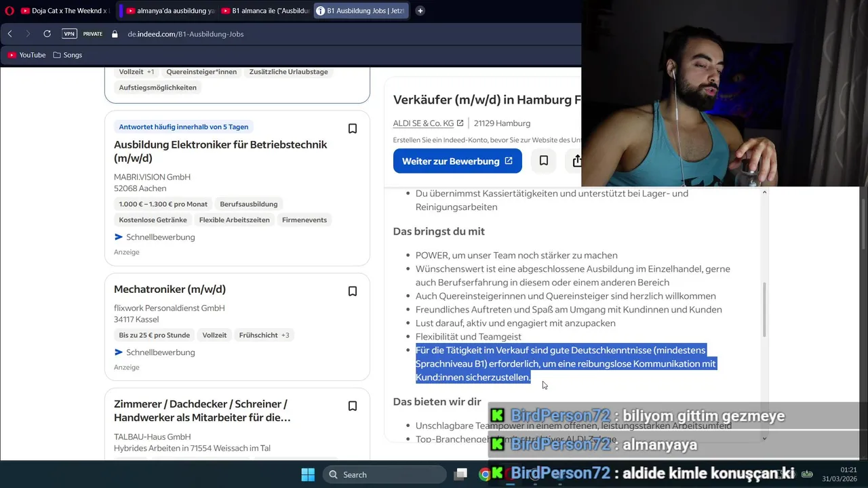Viewport: 868px width, 488px height.
Task: Open the YouTube bookmark
Action: 26,55
